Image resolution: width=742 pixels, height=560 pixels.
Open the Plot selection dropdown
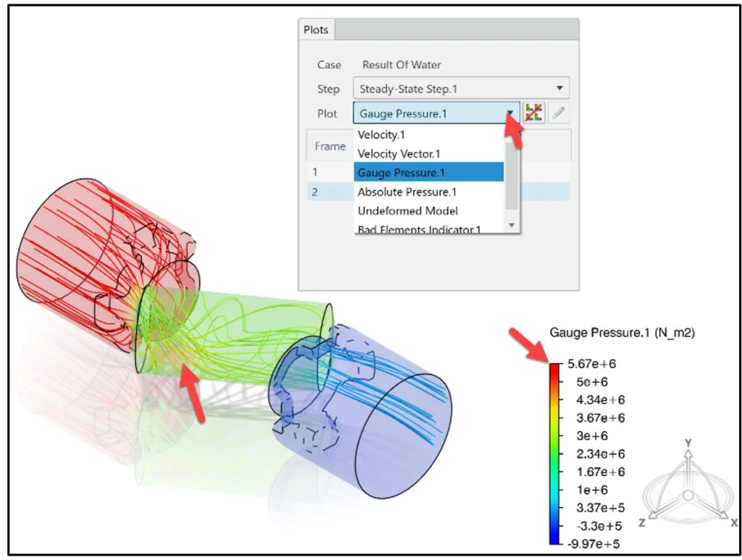[x=511, y=113]
